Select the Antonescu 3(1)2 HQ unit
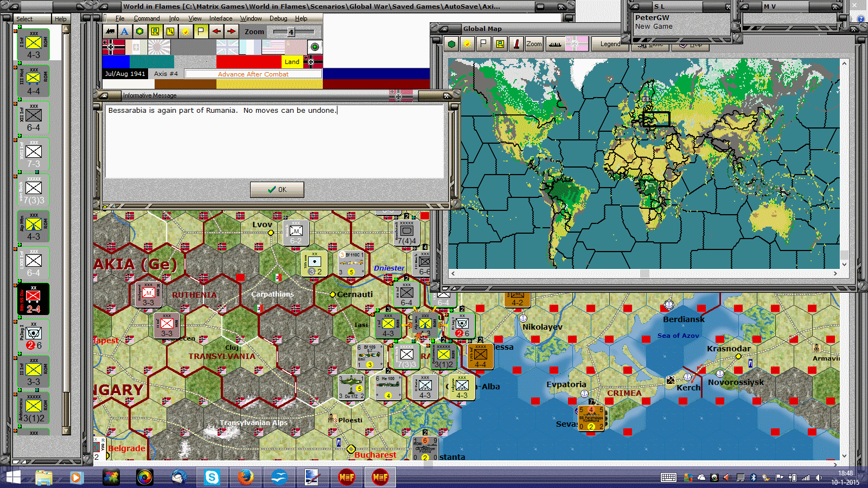Image resolution: width=868 pixels, height=488 pixels. pos(34,408)
